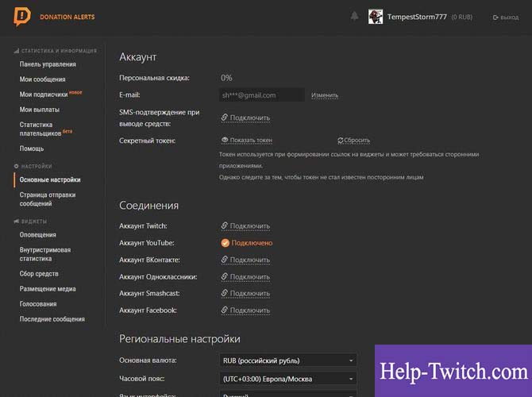Open Оповещения widget settings
This screenshot has width=532, height=397.
[38, 235]
